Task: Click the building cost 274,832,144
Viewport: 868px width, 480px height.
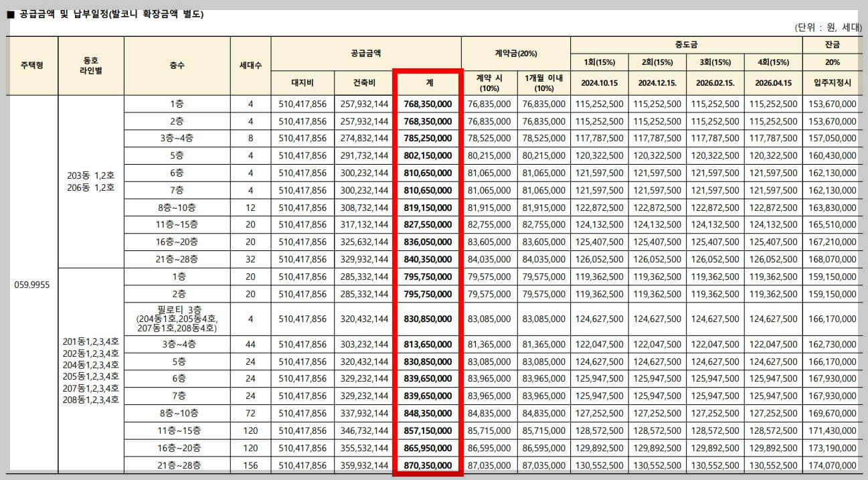Action: [364, 139]
